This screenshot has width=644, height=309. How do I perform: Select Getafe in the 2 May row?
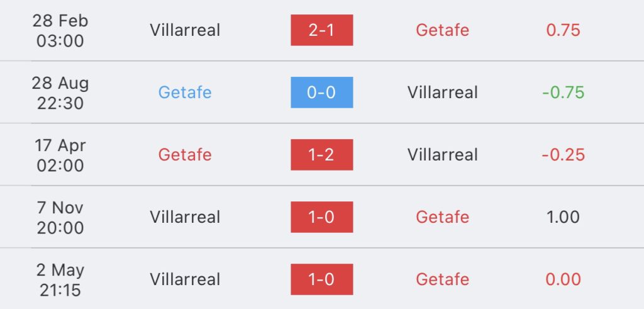coord(442,279)
